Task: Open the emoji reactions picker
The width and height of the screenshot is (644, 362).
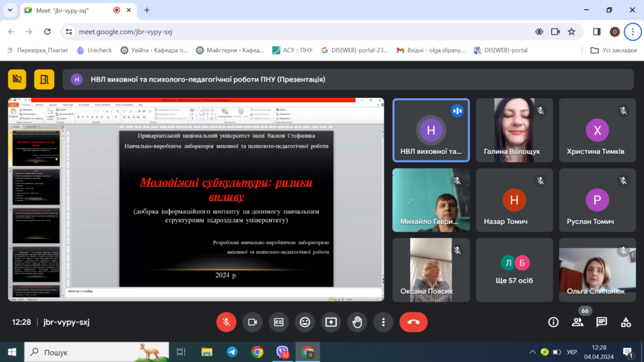Action: click(305, 322)
